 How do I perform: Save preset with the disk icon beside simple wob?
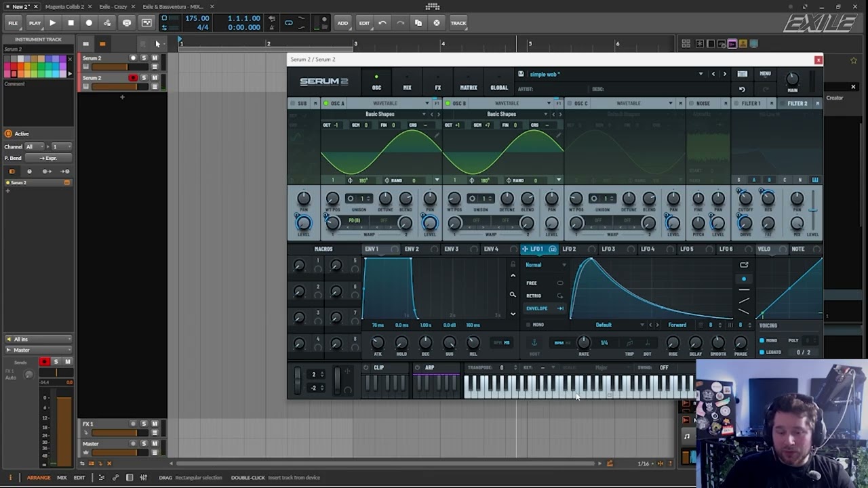coord(521,74)
